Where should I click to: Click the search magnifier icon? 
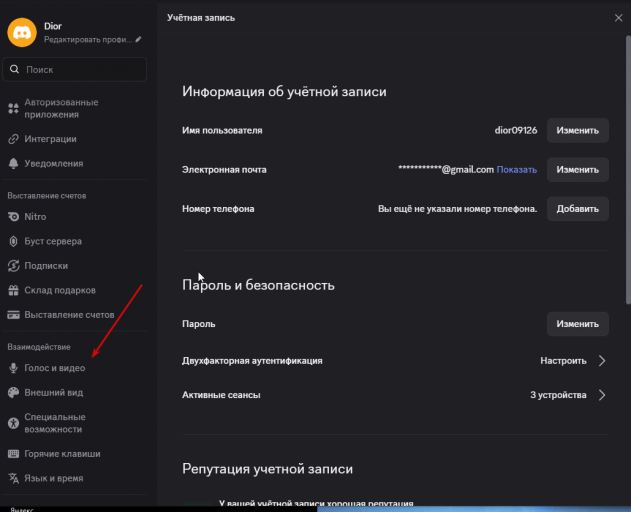pyautogui.click(x=14, y=69)
